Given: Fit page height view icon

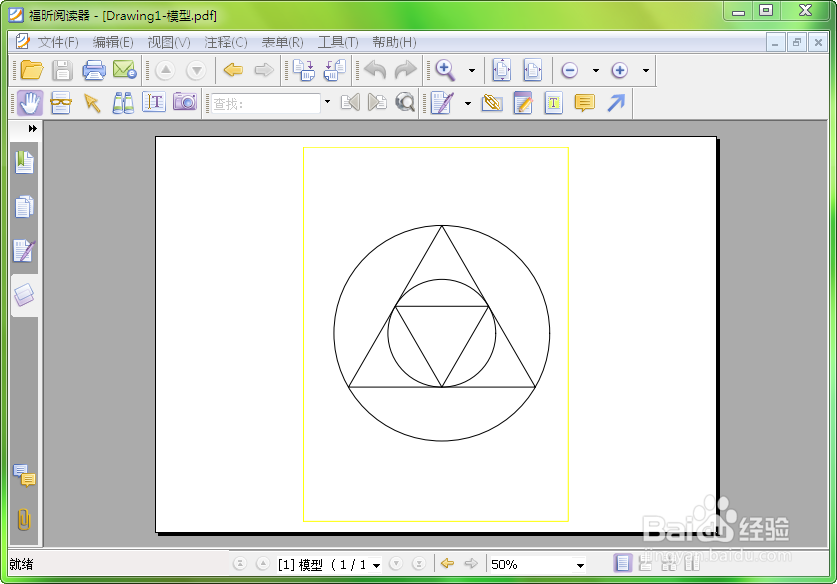Looking at the screenshot, I should [501, 70].
